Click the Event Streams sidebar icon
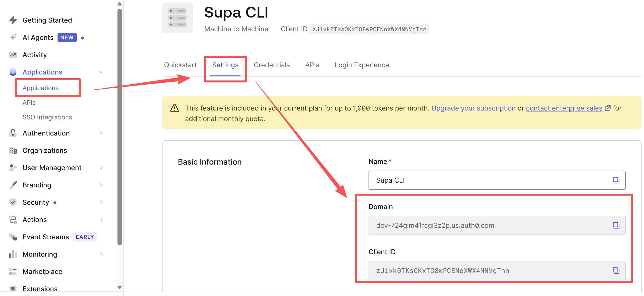The width and height of the screenshot is (644, 296). click(13, 237)
